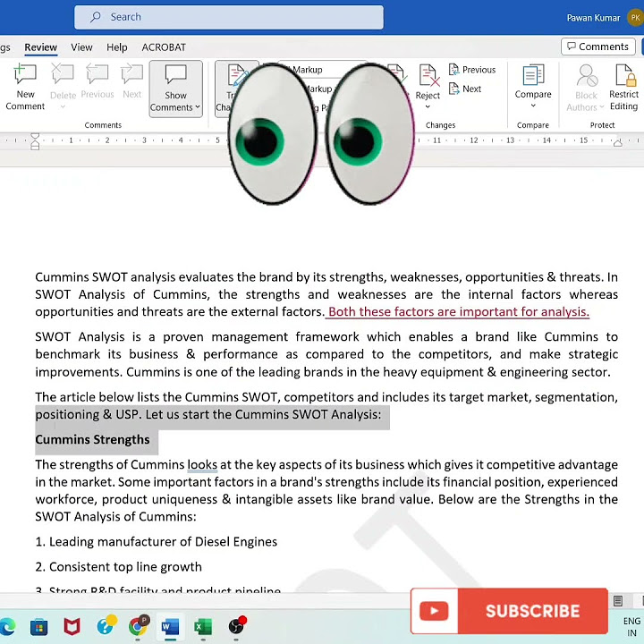Click the PK account avatar

(x=635, y=18)
